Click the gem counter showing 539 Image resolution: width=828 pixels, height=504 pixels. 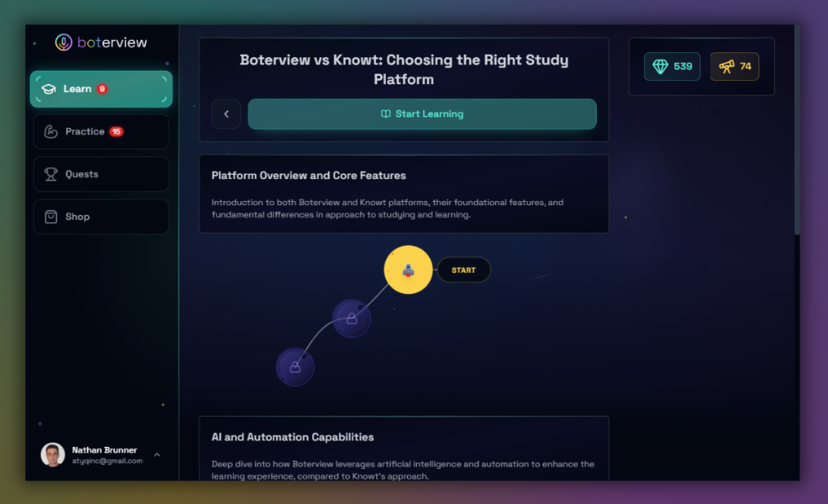pyautogui.click(x=672, y=66)
